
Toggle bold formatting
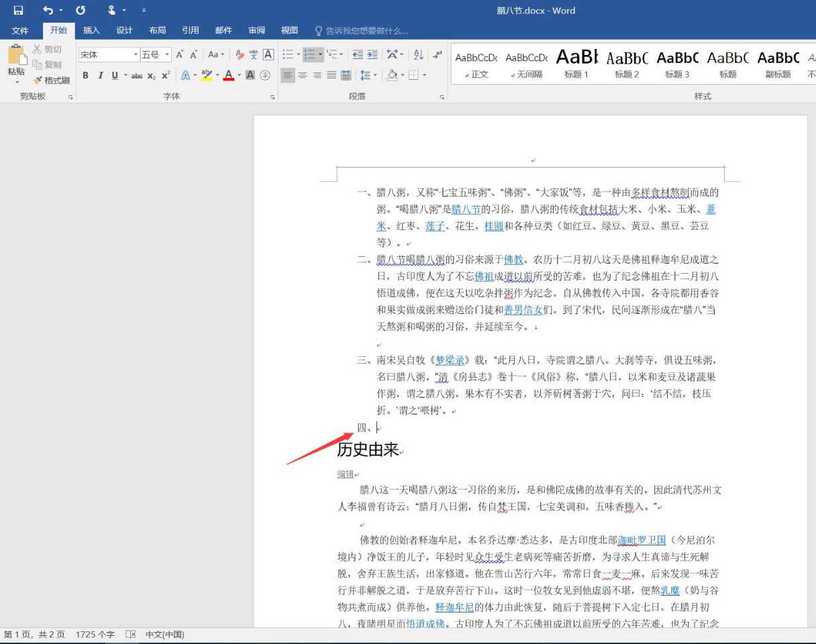[85, 75]
